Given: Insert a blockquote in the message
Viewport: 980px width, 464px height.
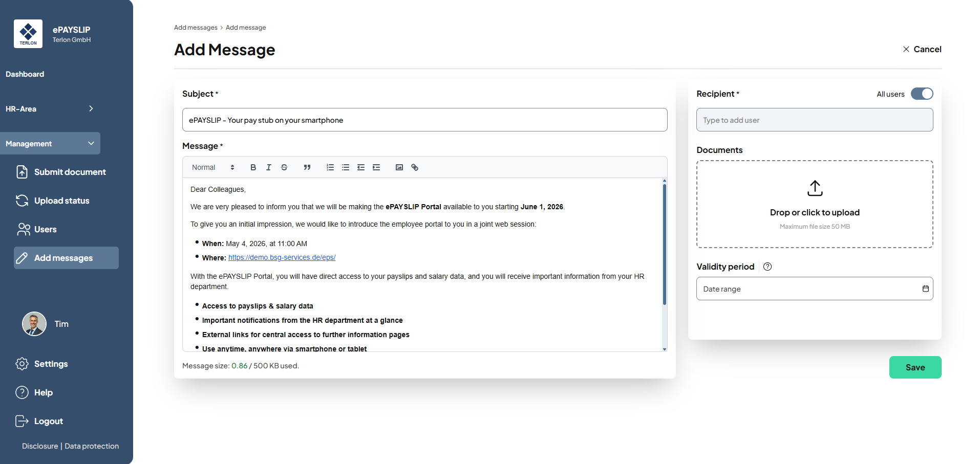Looking at the screenshot, I should click(307, 167).
